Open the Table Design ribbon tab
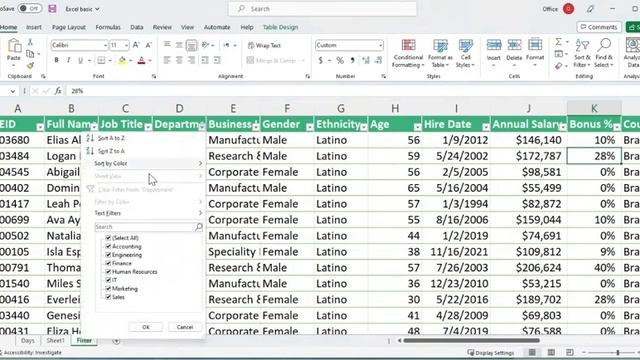The width and height of the screenshot is (640, 360). pos(280,27)
